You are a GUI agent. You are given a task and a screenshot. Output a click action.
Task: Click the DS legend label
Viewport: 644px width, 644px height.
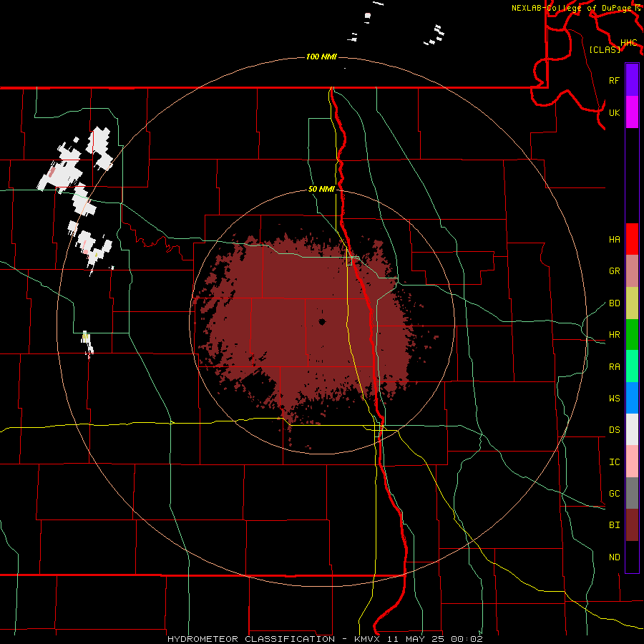(x=614, y=430)
